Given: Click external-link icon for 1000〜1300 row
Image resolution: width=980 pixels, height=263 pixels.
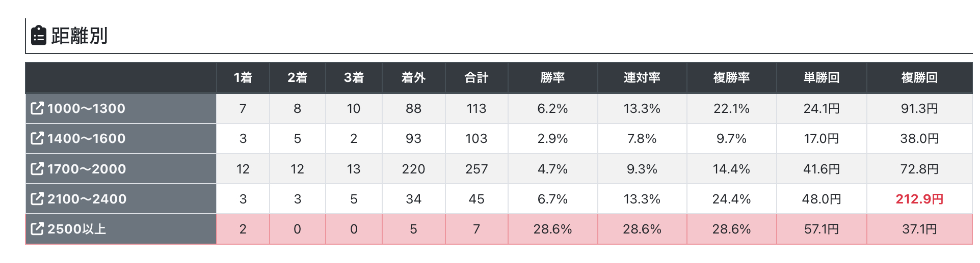Looking at the screenshot, I should [x=37, y=108].
